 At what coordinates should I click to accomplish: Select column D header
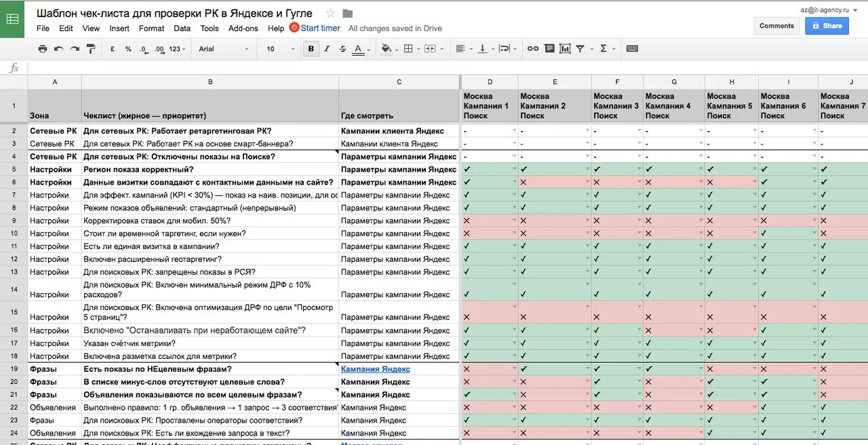click(x=490, y=81)
